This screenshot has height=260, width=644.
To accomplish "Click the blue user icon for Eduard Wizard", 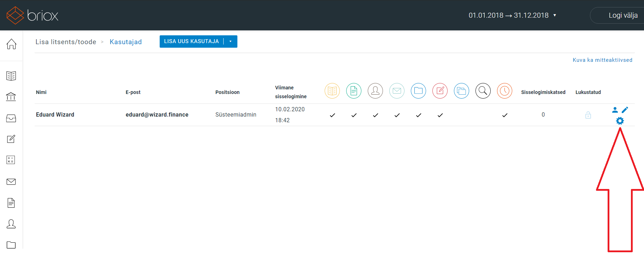I will pyautogui.click(x=615, y=110).
